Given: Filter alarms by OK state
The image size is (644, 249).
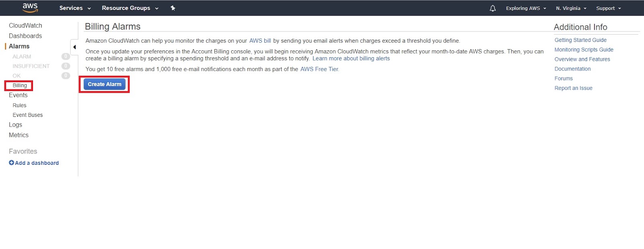Looking at the screenshot, I should (x=17, y=76).
